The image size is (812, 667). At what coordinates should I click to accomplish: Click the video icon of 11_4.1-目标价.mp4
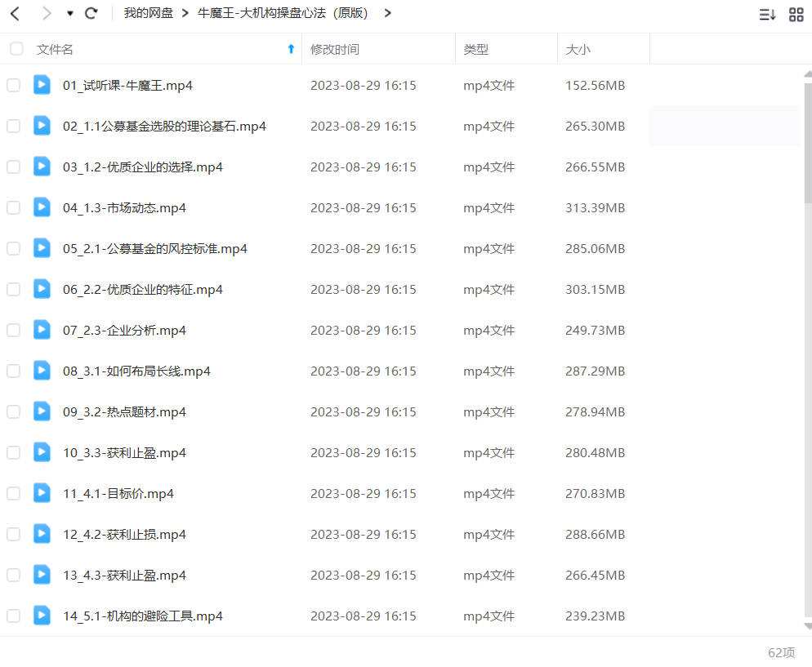point(42,493)
